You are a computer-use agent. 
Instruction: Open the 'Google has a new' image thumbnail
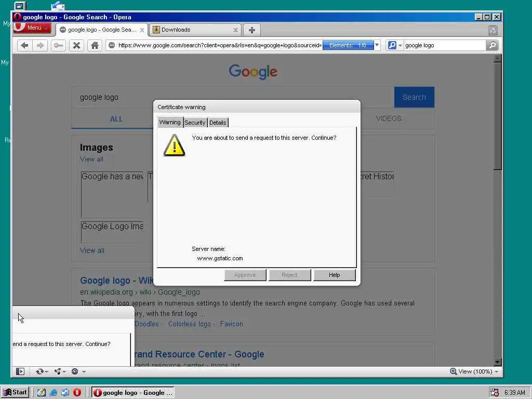point(112,194)
